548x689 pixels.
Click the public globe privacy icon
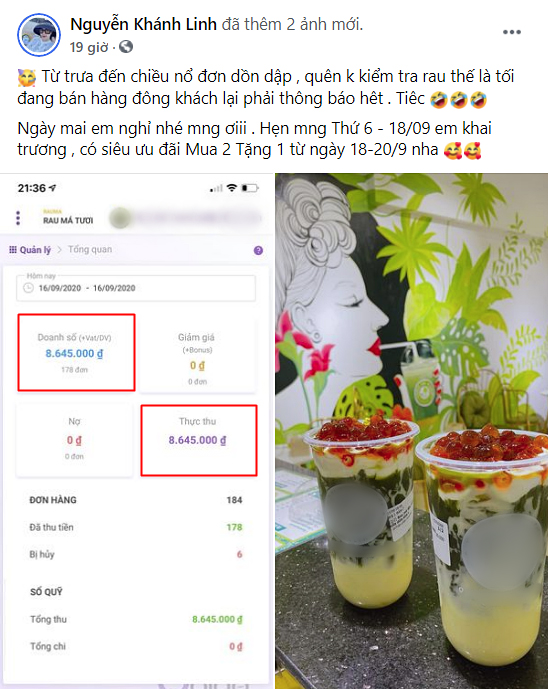[126, 47]
